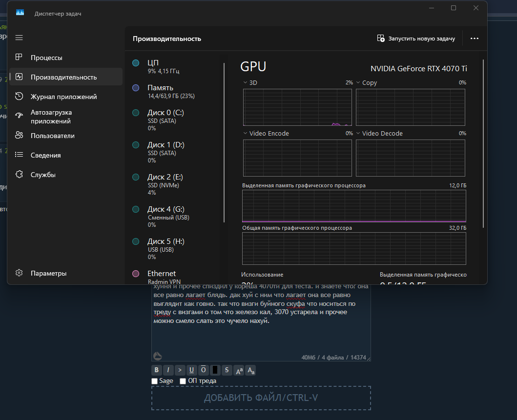Apply subscript formatting button
Viewport: 517px width, 420px height.
250,370
